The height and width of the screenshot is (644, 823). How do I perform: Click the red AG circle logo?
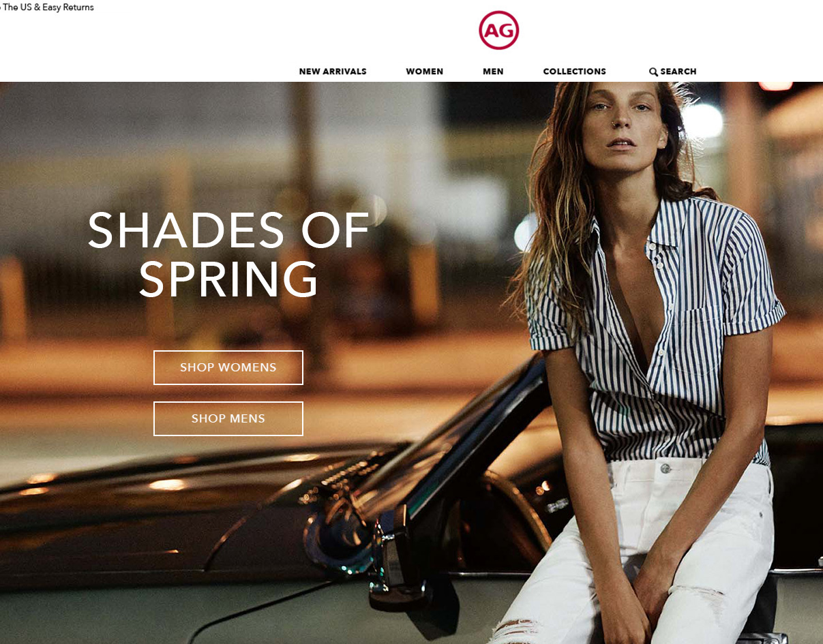[498, 30]
